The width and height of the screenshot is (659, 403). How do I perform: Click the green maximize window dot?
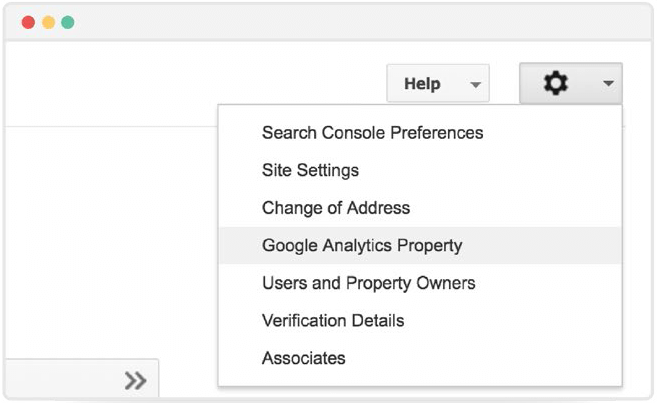pos(68,22)
